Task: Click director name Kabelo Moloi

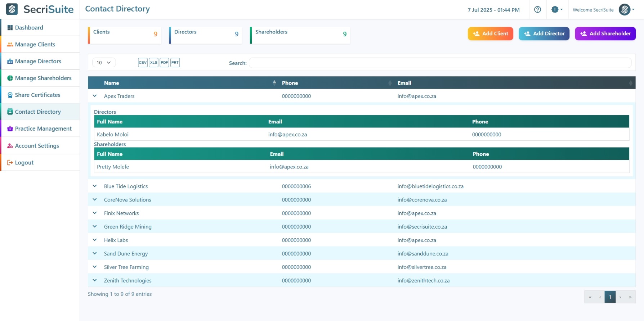Action: (x=113, y=135)
